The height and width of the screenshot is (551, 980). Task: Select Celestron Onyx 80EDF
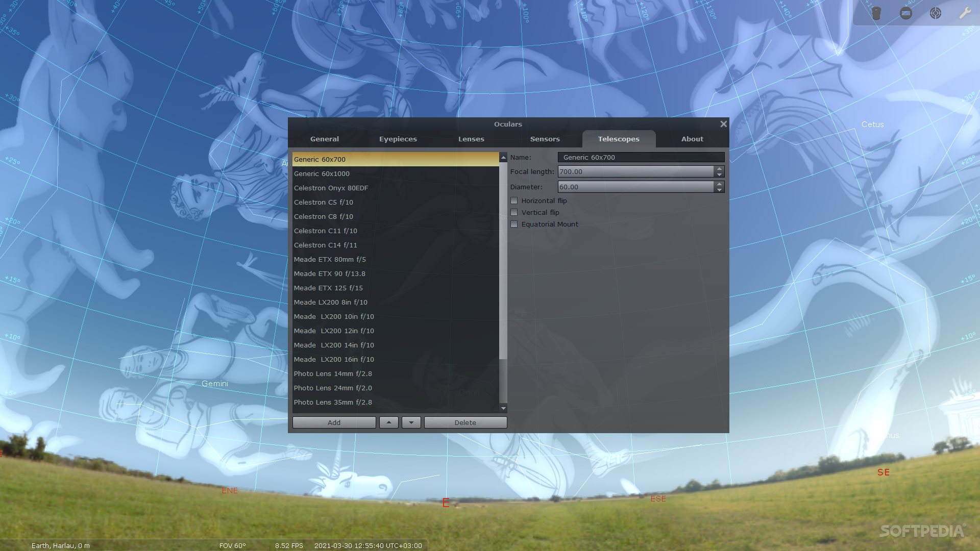click(x=396, y=188)
